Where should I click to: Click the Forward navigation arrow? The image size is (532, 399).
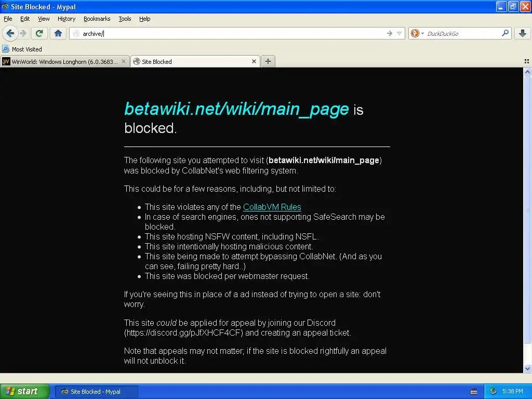pyautogui.click(x=23, y=33)
